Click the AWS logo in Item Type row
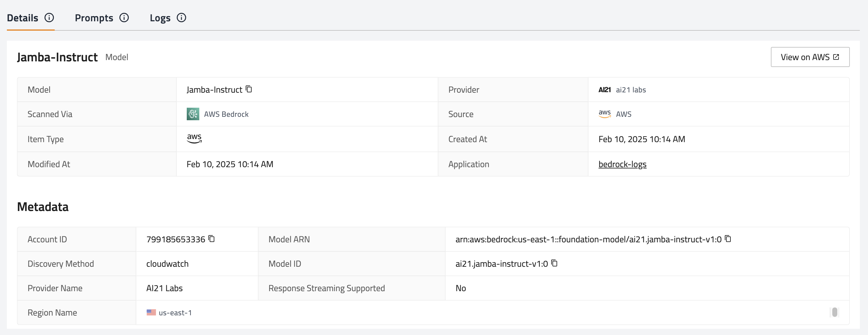This screenshot has height=335, width=868. pyautogui.click(x=194, y=138)
